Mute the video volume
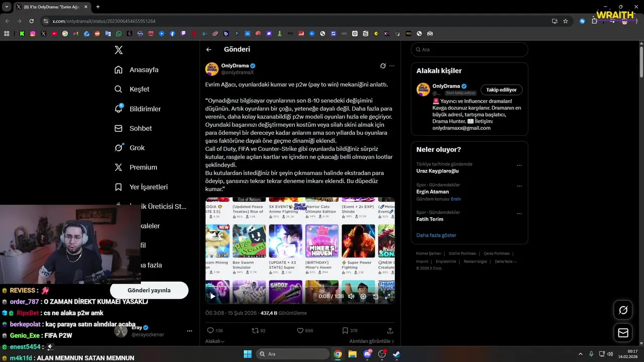 (351, 296)
